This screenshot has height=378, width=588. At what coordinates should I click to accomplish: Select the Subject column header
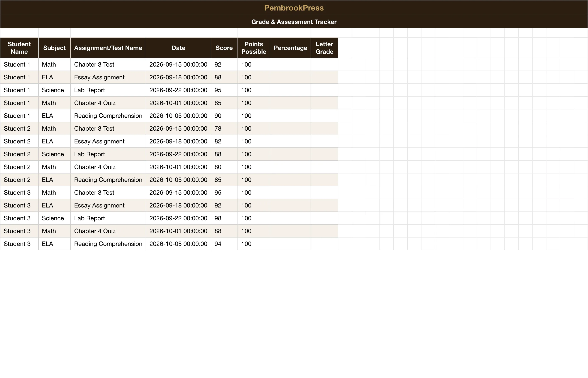click(54, 48)
